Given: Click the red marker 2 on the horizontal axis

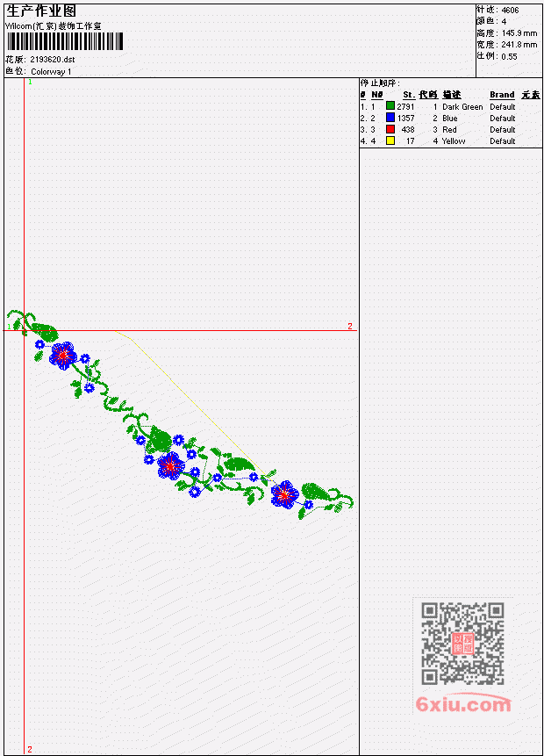Looking at the screenshot, I should coord(350,327).
